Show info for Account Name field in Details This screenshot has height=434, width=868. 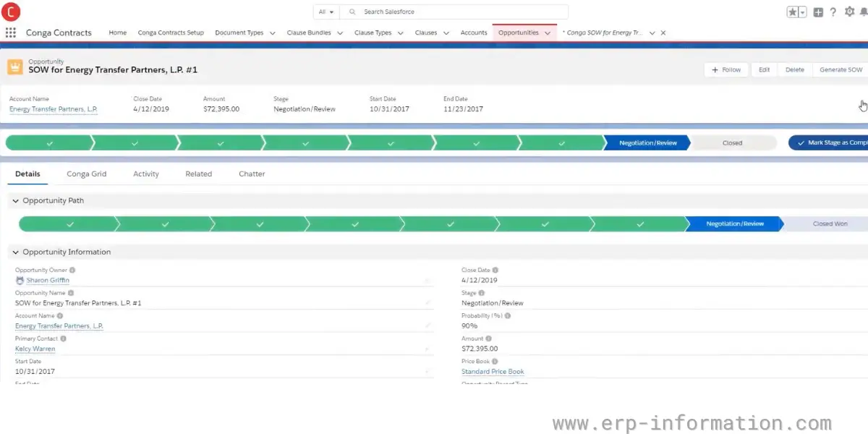[x=60, y=316]
